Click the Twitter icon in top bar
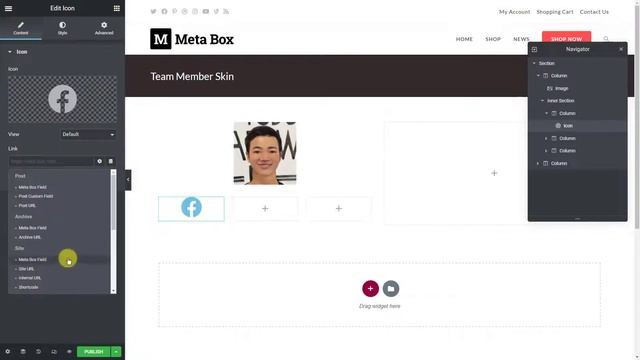Viewport: 640px width, 360px height. 153,11
